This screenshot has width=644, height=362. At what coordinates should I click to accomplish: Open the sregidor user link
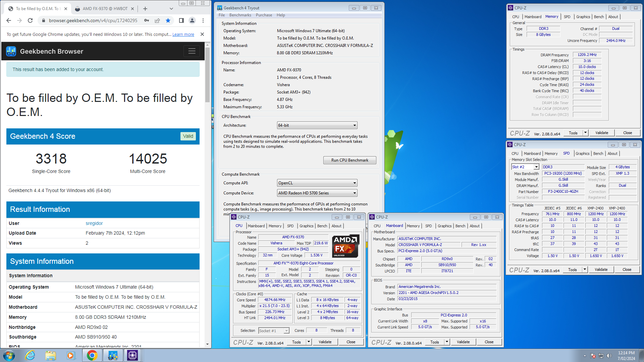pos(94,223)
